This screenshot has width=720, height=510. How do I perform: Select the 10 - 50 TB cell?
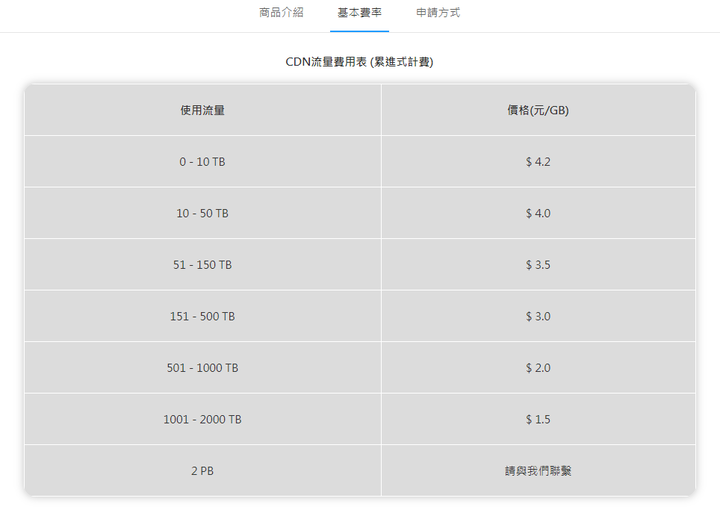pyautogui.click(x=202, y=213)
